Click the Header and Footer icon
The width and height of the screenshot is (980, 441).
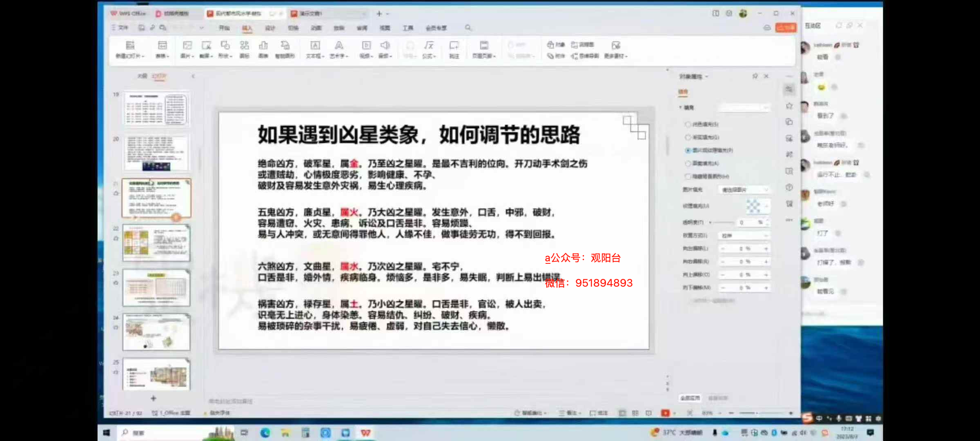pos(484,46)
